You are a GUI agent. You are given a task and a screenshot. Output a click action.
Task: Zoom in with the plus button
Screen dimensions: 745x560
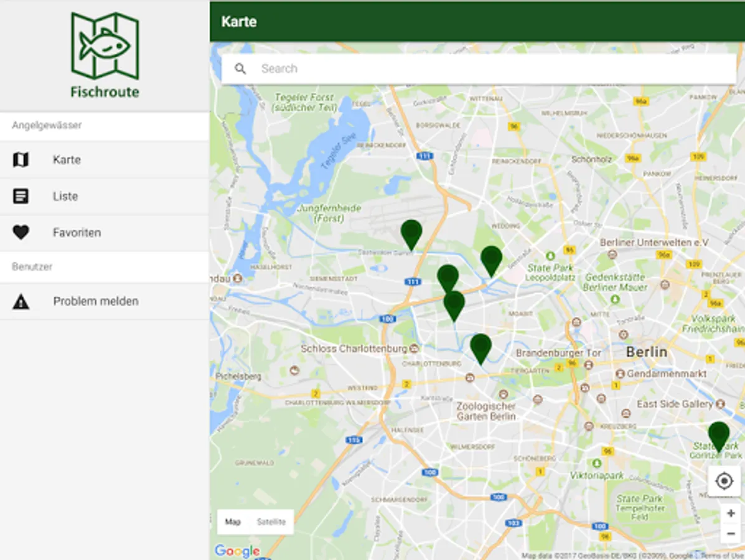[731, 513]
